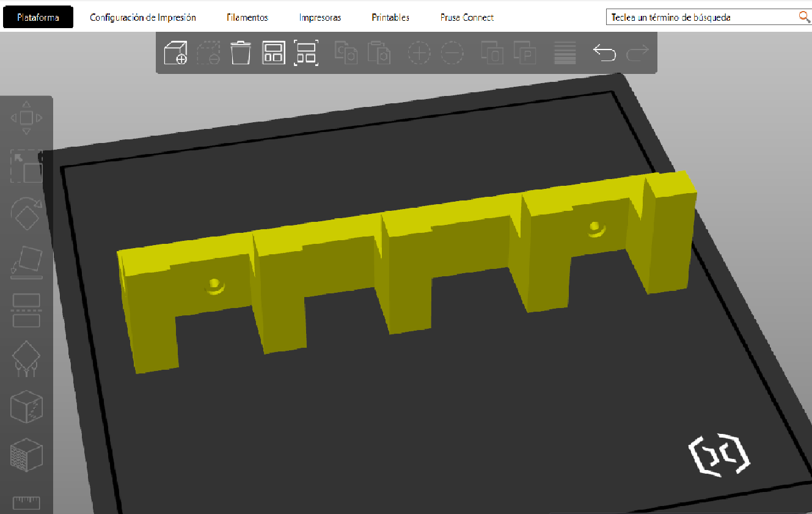Click the Split to parts icon
This screenshot has width=812, height=514.
[525, 53]
